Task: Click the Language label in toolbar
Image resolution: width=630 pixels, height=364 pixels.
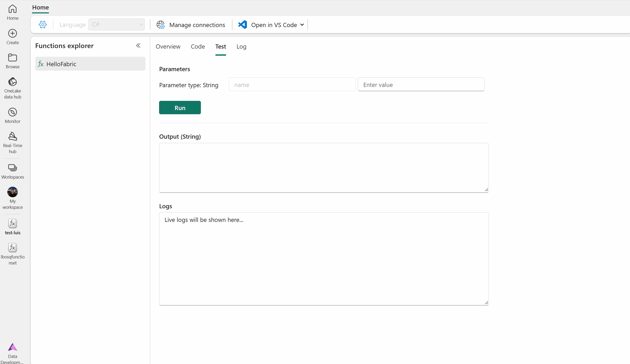Action: click(73, 25)
